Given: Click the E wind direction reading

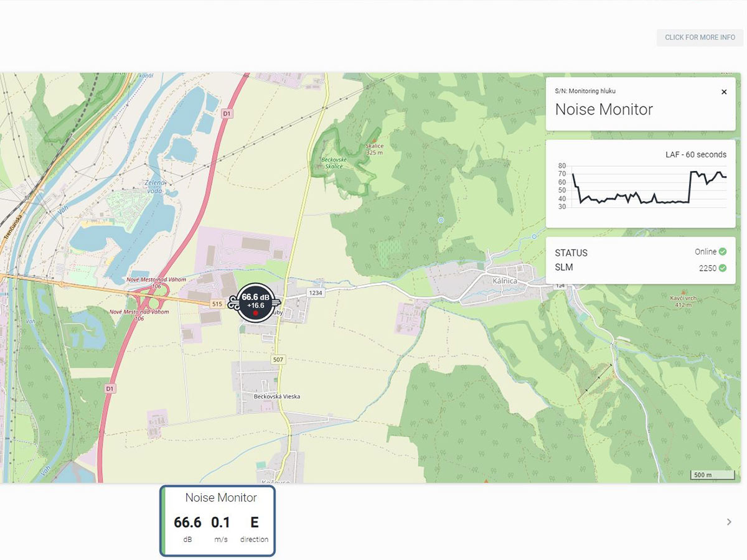Looking at the screenshot, I should (x=254, y=522).
